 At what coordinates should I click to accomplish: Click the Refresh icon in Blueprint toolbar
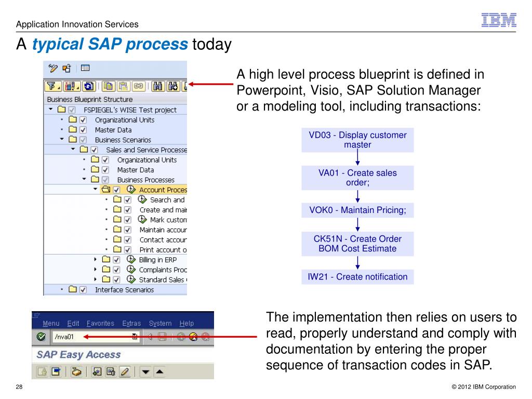coord(89,86)
